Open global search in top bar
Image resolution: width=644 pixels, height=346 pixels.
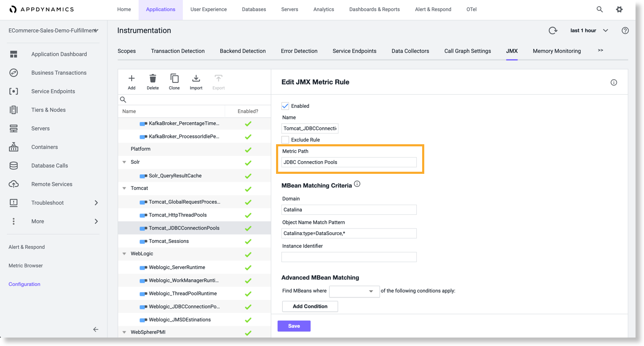click(600, 9)
